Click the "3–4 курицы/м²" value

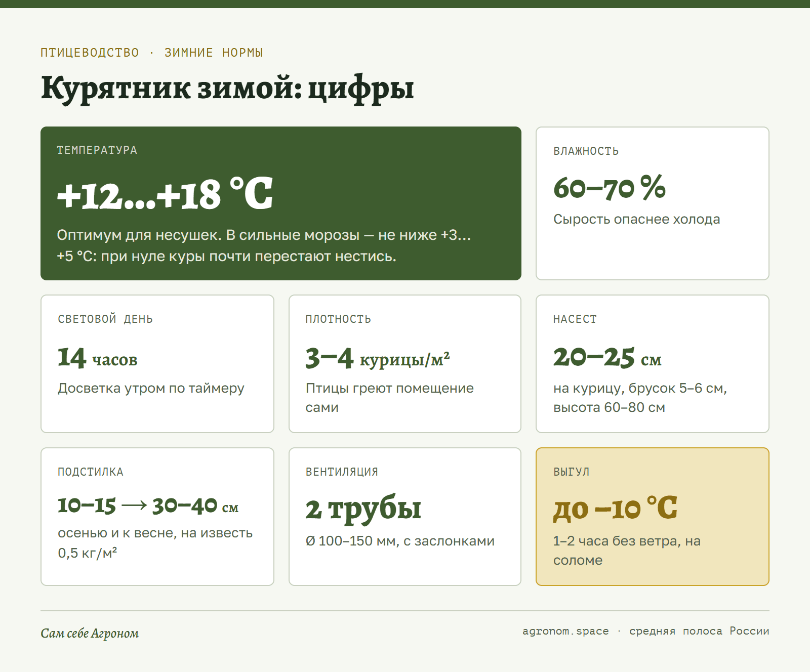(x=378, y=358)
